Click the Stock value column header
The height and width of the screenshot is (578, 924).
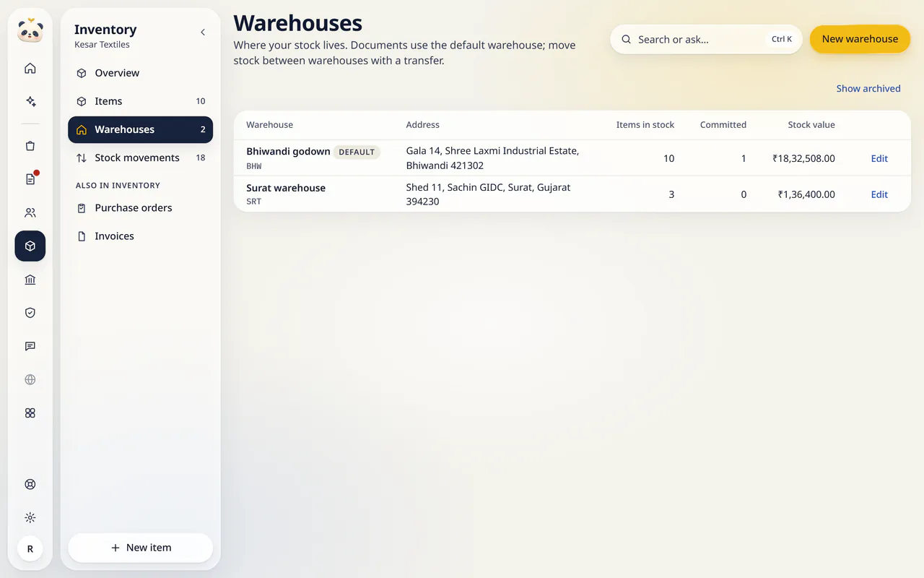(x=811, y=125)
